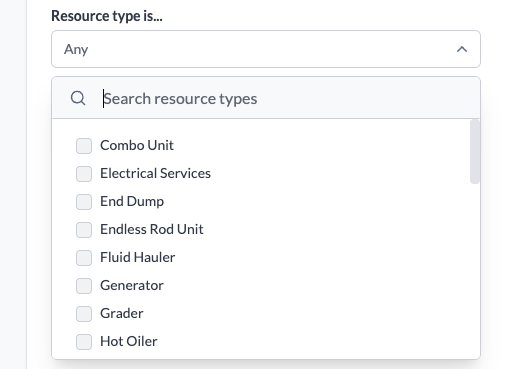Pick the 'Hot Oiler' label text
The image size is (505, 369).
point(129,341)
